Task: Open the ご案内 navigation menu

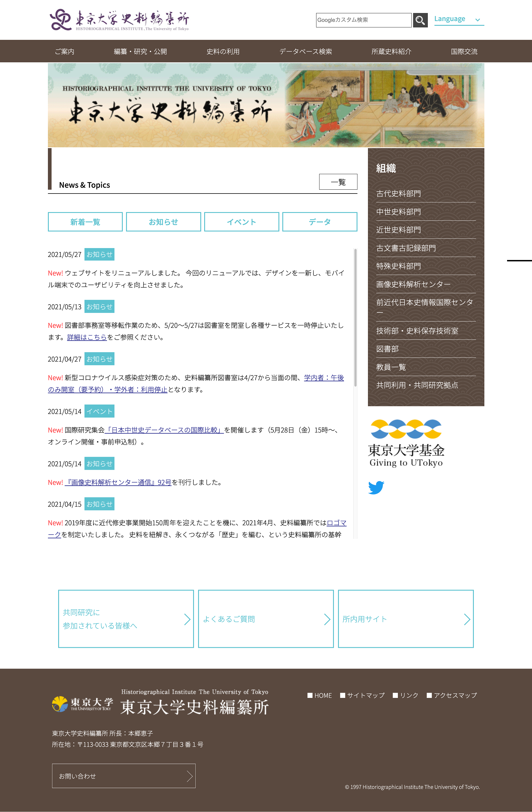Action: [x=65, y=51]
